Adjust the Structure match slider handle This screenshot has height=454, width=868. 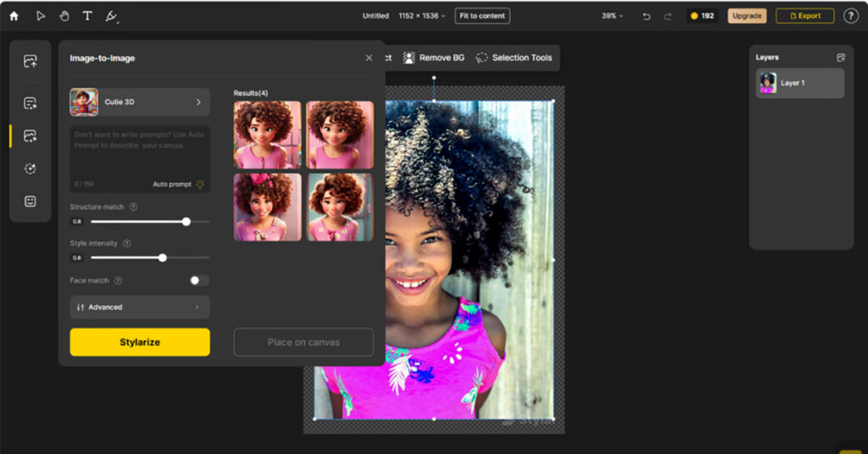click(x=186, y=221)
